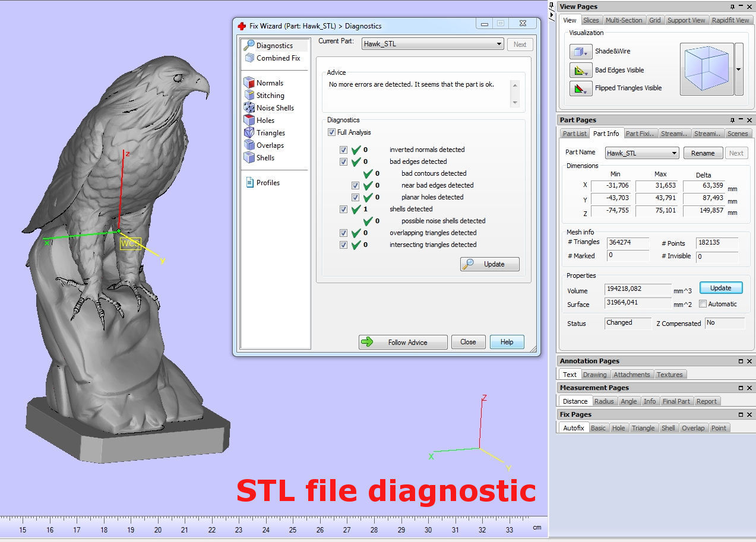Open the Report tab in Measurement Pages
This screenshot has width=756, height=542.
click(x=707, y=401)
